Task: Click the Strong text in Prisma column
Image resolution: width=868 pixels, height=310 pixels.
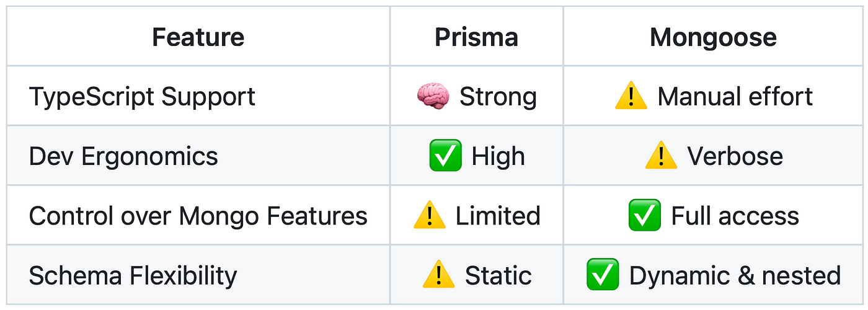Action: tap(498, 97)
